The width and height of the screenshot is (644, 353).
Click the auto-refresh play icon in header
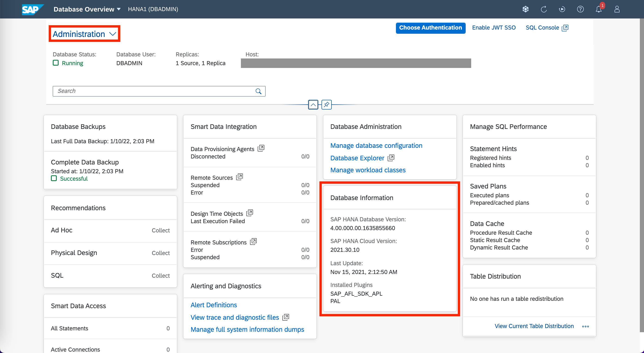coord(562,9)
